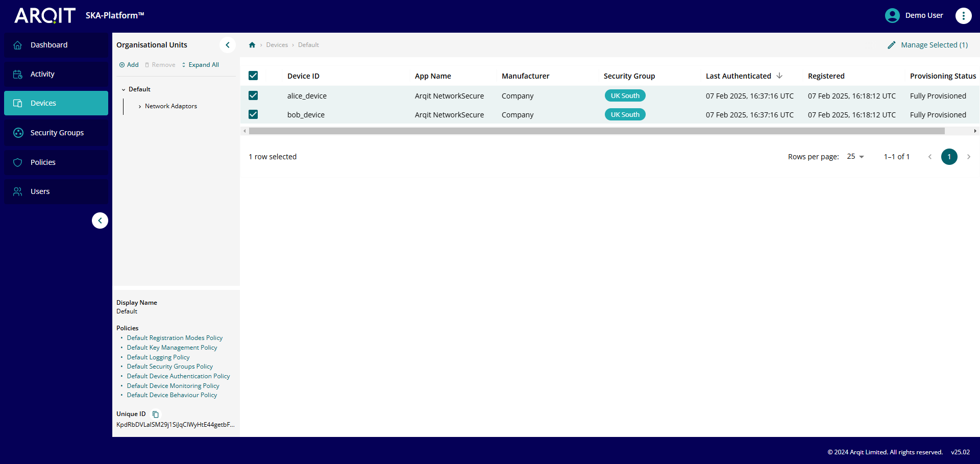Click the breadcrumb home icon
980x464 pixels.
click(x=252, y=45)
